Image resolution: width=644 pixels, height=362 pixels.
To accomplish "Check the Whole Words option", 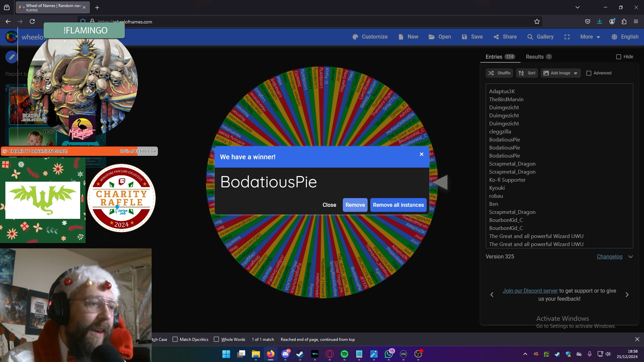I will click(x=216, y=339).
